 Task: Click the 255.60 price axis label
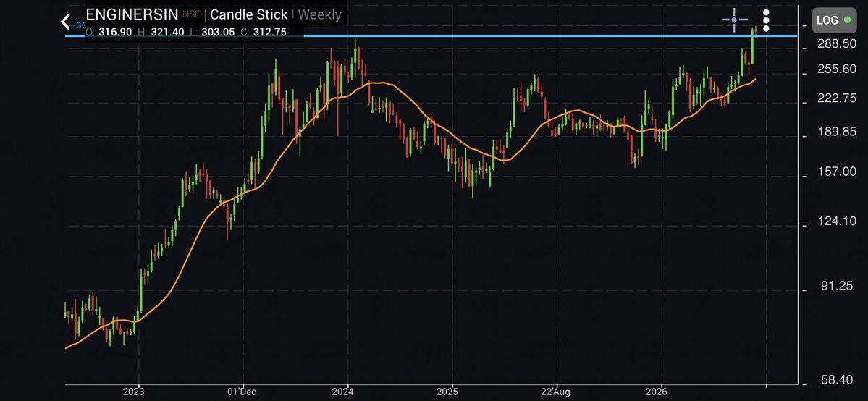pyautogui.click(x=837, y=69)
